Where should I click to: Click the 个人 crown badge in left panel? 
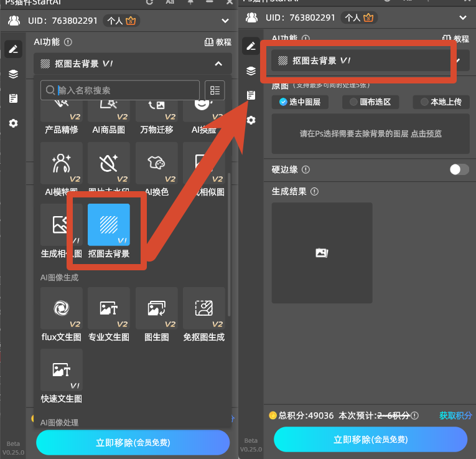click(121, 21)
